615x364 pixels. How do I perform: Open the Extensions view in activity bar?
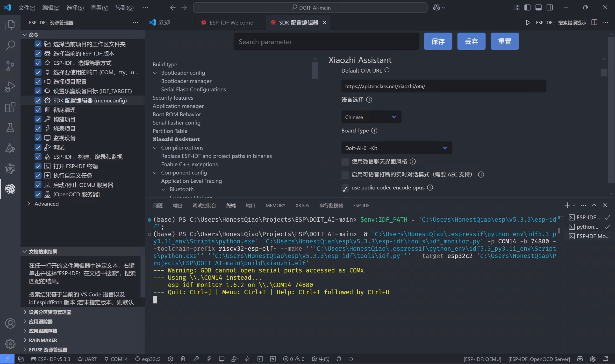(x=10, y=107)
